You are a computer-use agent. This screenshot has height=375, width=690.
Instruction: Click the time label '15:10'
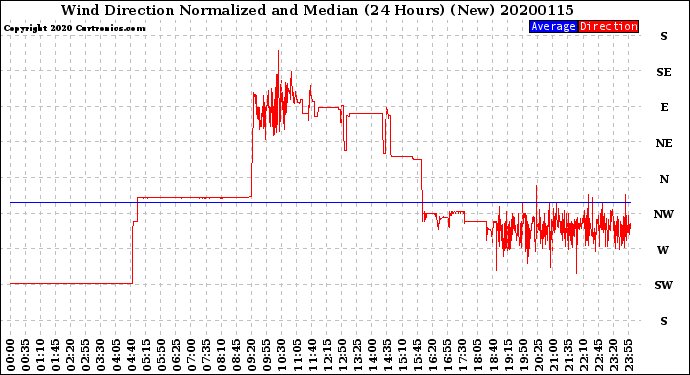[402, 355]
